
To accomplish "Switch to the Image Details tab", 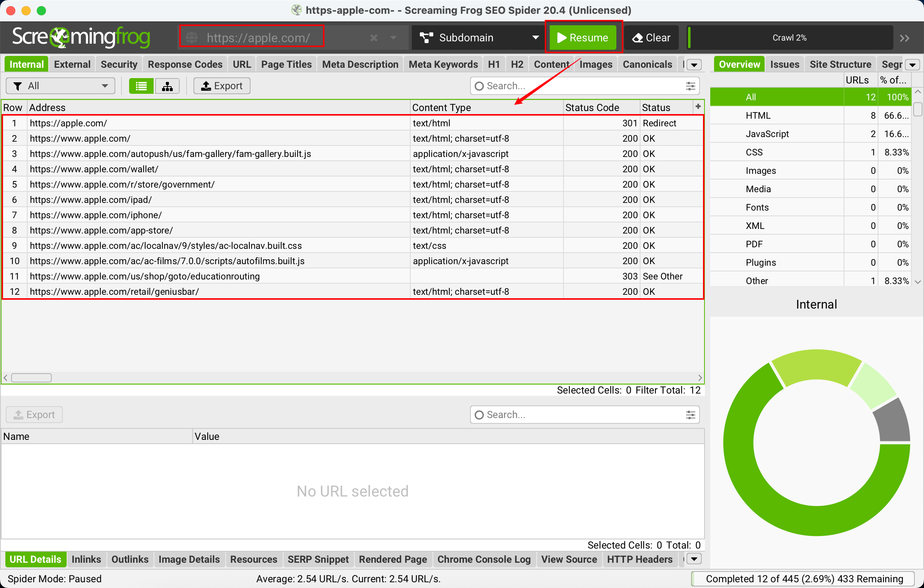I will pyautogui.click(x=189, y=559).
